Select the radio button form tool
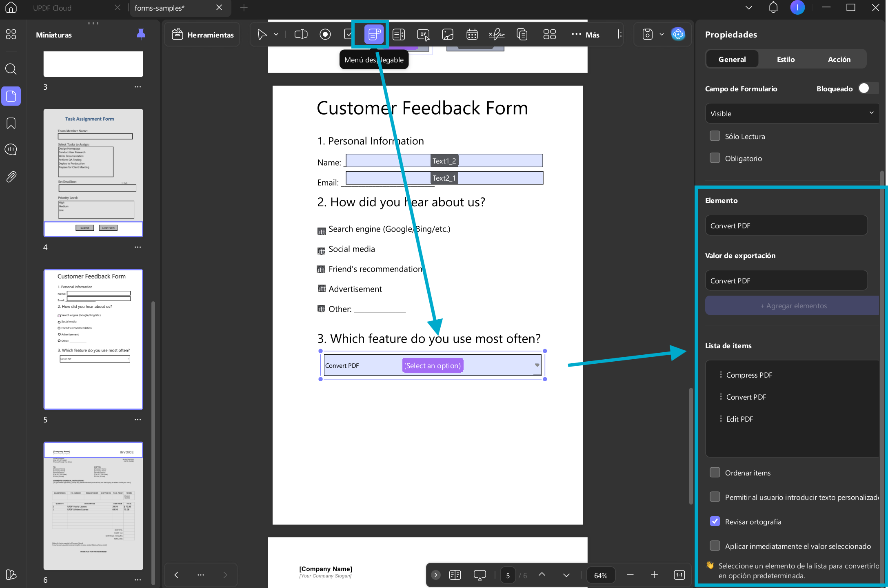888x588 pixels. (x=325, y=35)
